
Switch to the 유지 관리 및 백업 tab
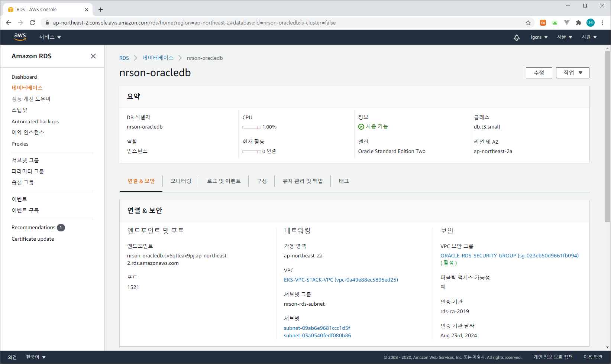pos(303,181)
